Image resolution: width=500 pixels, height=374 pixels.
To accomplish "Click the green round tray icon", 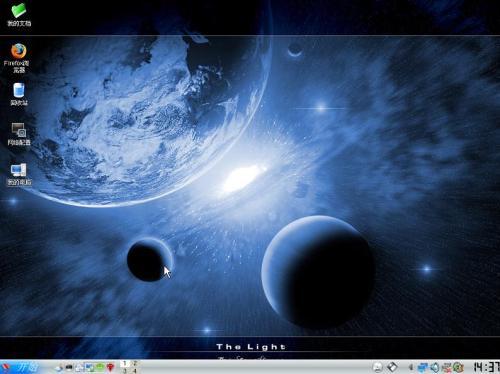I will pos(458,368).
